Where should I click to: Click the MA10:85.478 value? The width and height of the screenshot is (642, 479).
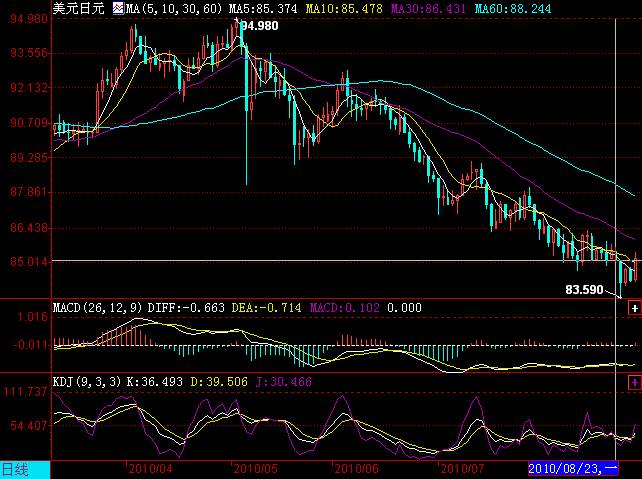pos(344,8)
